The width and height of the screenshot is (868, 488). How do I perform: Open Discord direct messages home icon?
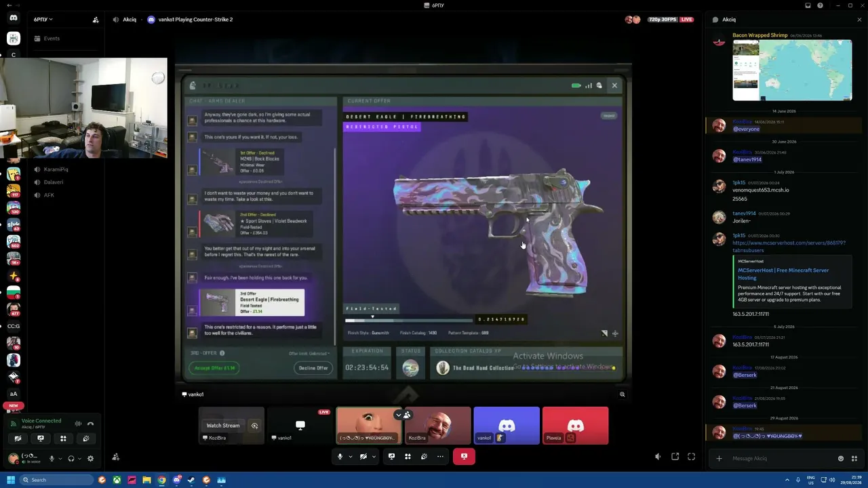coord(14,18)
